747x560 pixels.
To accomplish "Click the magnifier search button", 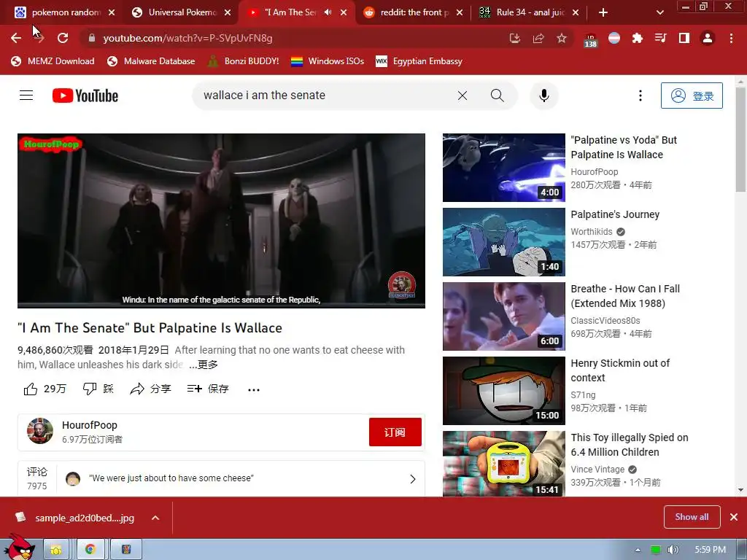I will tap(497, 96).
